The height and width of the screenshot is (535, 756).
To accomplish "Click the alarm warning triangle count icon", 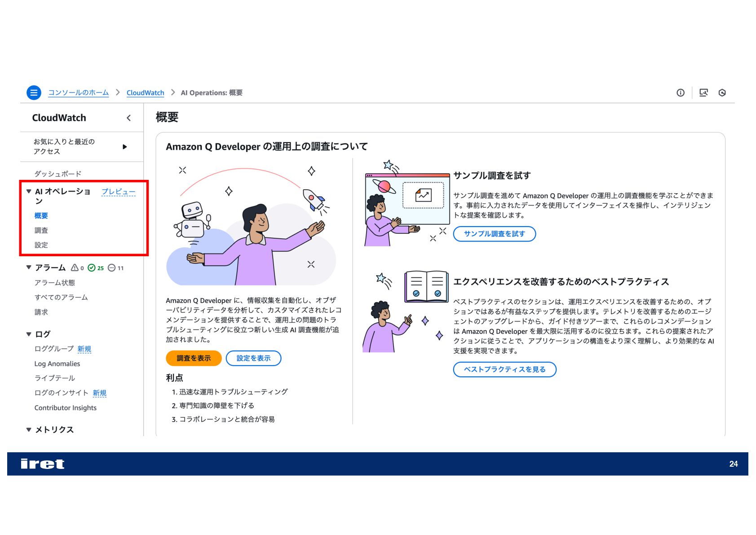I will tap(77, 268).
